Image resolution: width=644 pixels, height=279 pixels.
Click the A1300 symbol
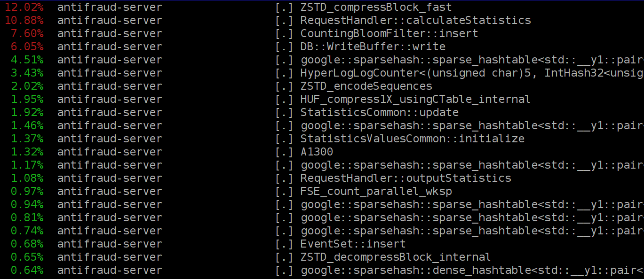(x=317, y=152)
